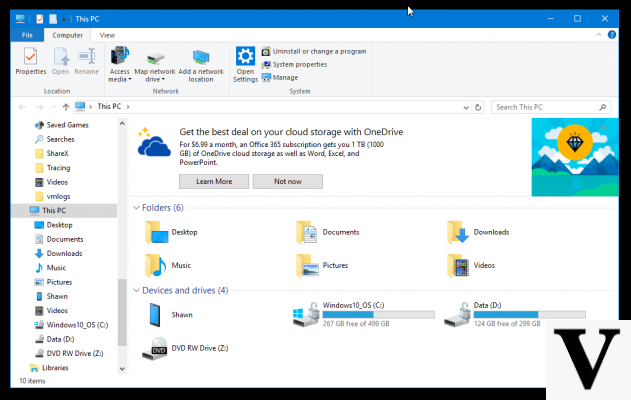Go up one level with up arrow
This screenshot has width=631, height=400.
(x=66, y=107)
